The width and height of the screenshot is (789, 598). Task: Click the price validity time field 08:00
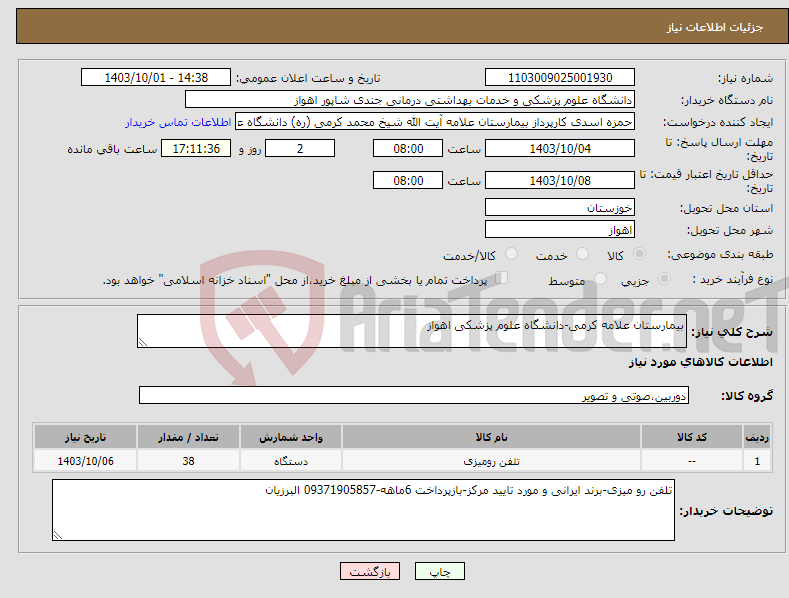pyautogui.click(x=408, y=180)
